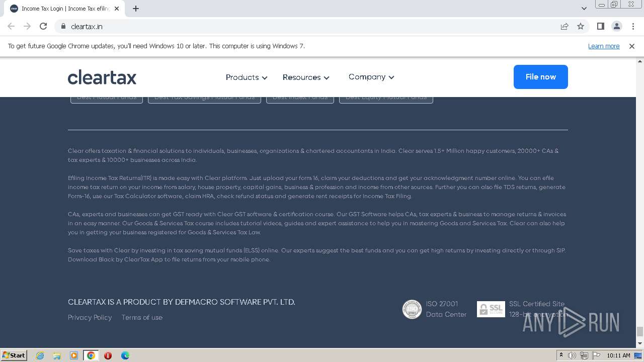Share this page icon in address bar
This screenshot has width=644, height=362.
[x=565, y=26]
